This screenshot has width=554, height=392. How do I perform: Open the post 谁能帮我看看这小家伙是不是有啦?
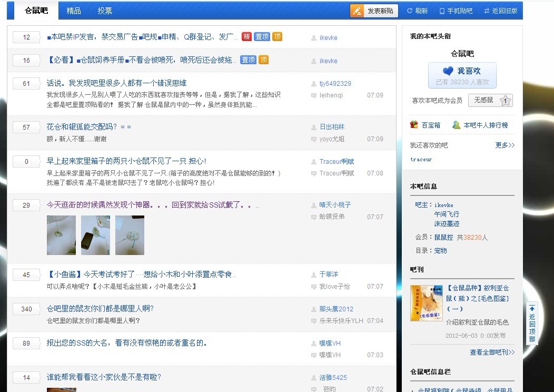[x=104, y=377]
